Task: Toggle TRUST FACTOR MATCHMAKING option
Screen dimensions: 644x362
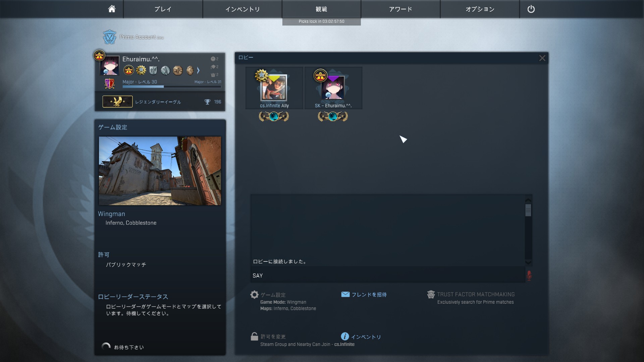Action: coord(476,295)
